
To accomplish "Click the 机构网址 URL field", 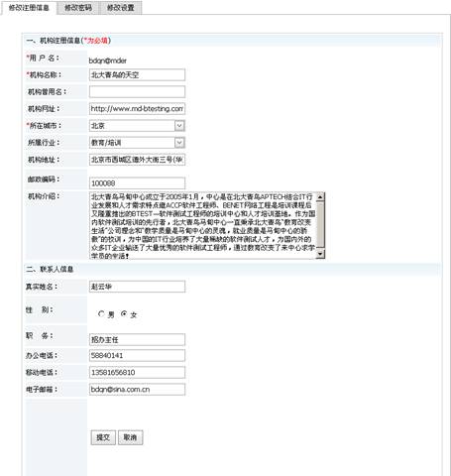I will tap(137, 108).
